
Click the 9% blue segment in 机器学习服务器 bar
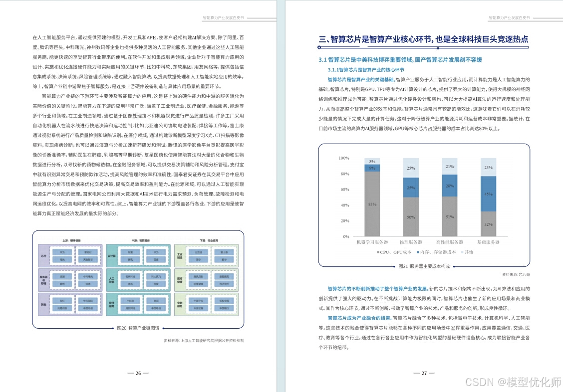pyautogui.click(x=372, y=168)
